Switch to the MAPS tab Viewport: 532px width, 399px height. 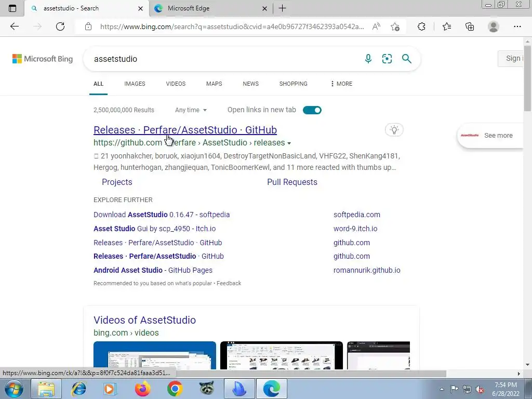pos(214,84)
